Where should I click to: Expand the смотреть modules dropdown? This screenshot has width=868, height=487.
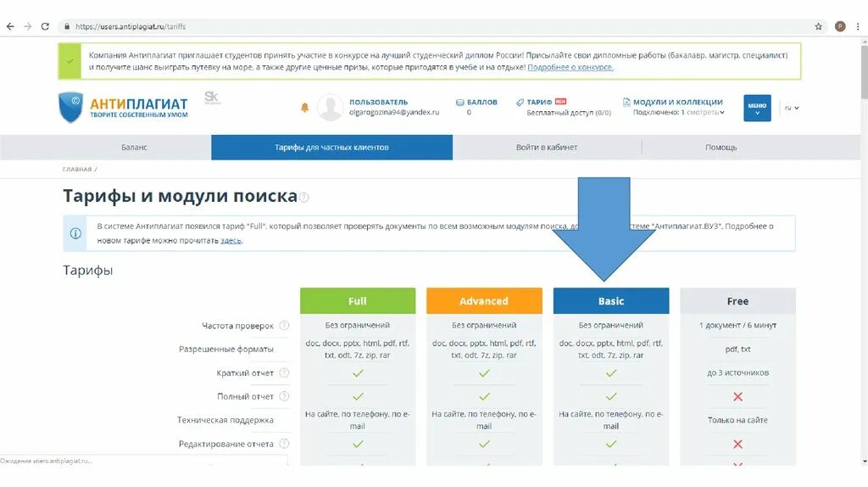coord(705,113)
